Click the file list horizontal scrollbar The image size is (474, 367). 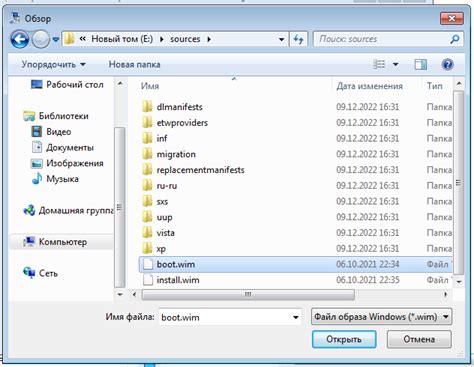pyautogui.click(x=248, y=294)
